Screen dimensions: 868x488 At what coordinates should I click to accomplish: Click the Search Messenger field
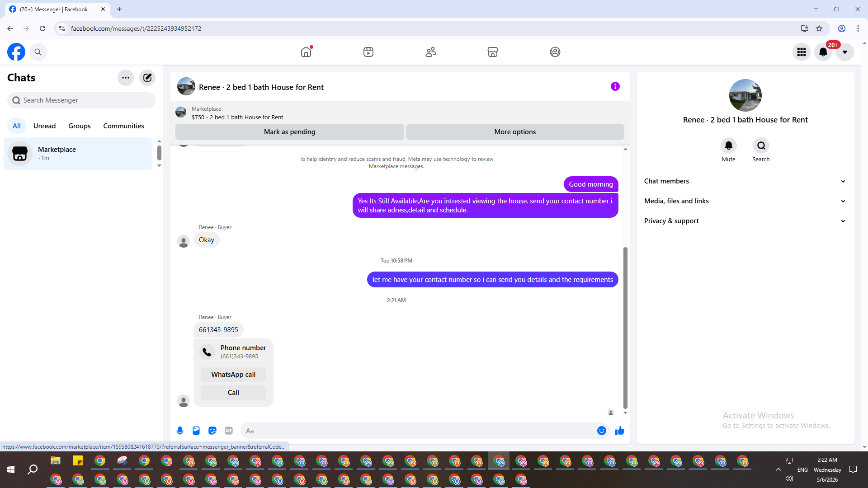point(81,100)
